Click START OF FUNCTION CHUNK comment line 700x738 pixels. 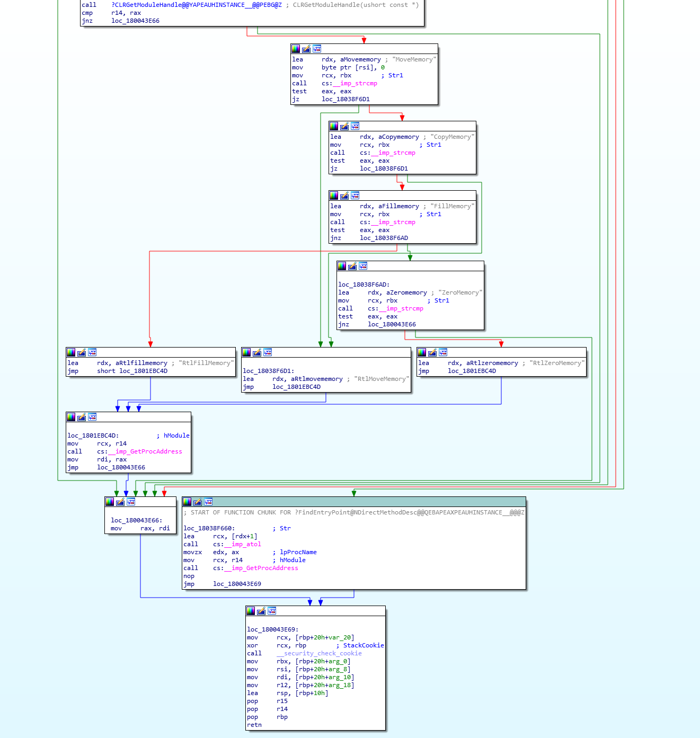coord(354,512)
